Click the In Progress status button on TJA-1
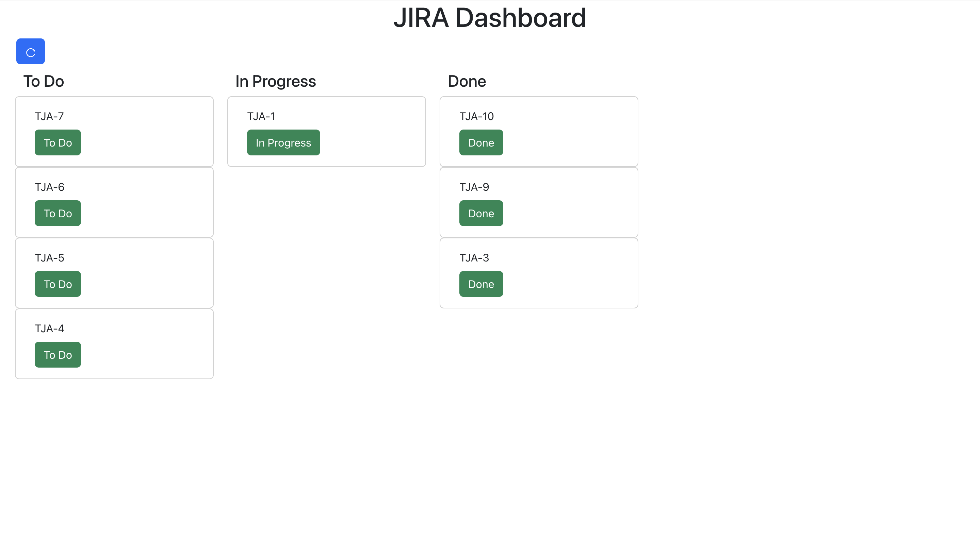The height and width of the screenshot is (558, 980). point(283,142)
